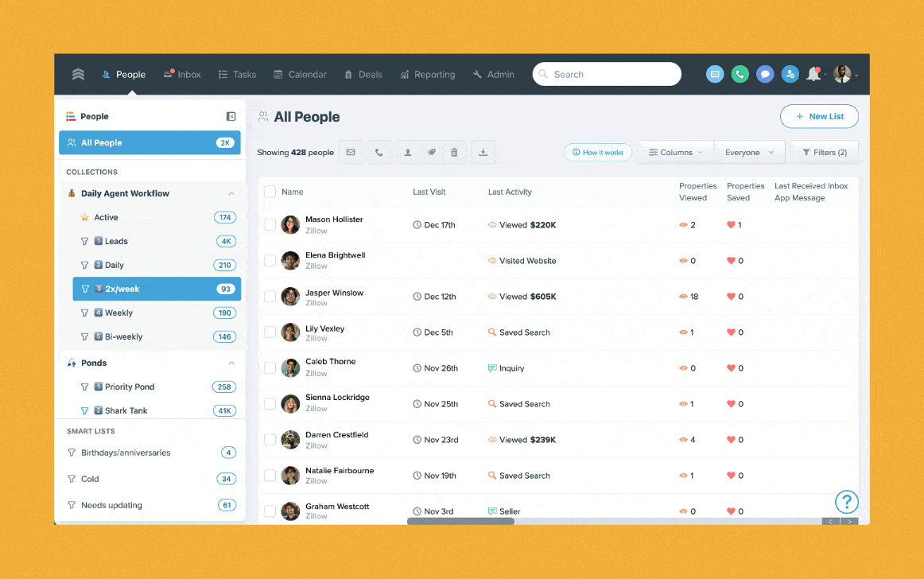
Task: Click the download export icon
Action: [x=483, y=152]
